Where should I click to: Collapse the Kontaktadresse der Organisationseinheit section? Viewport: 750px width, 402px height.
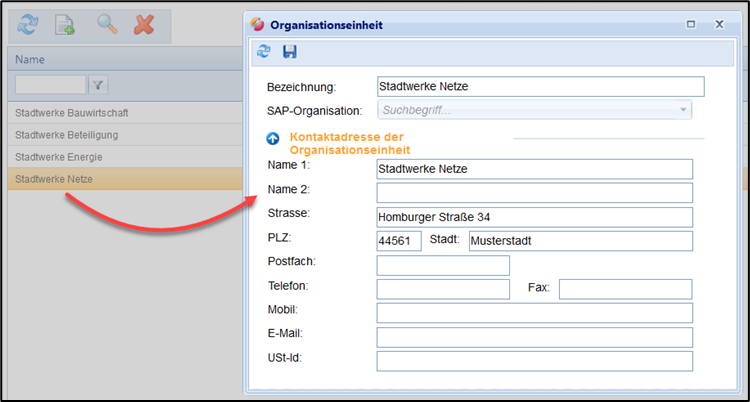(273, 141)
